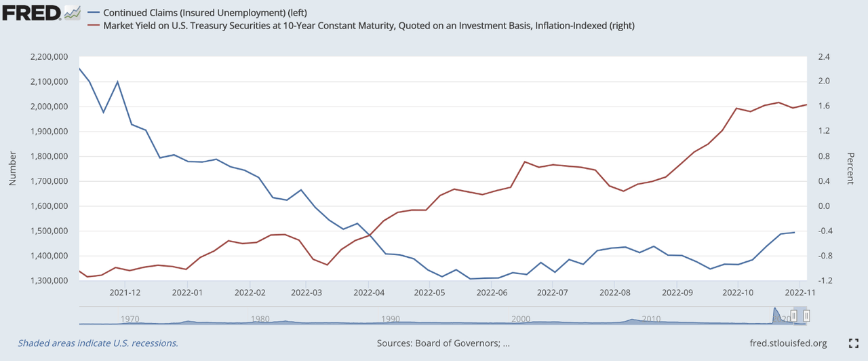The height and width of the screenshot is (361, 868).
Task: Jump to 1970 in the range navigator
Action: click(x=129, y=318)
